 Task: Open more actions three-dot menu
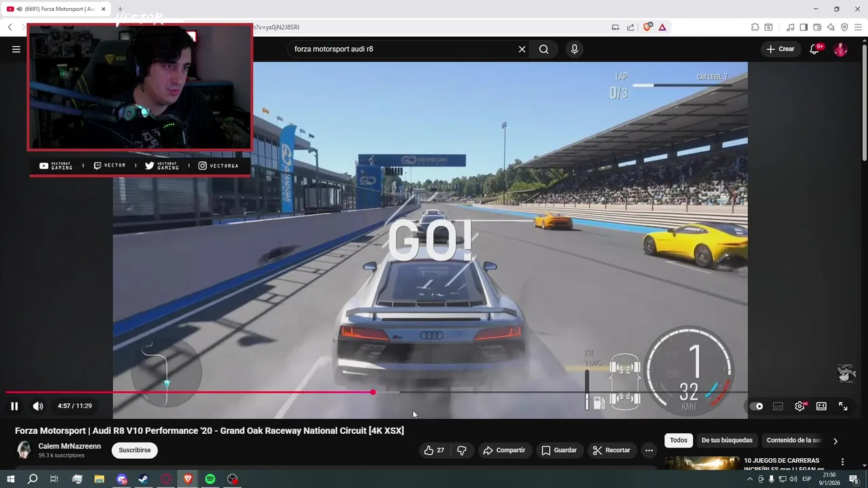point(649,450)
